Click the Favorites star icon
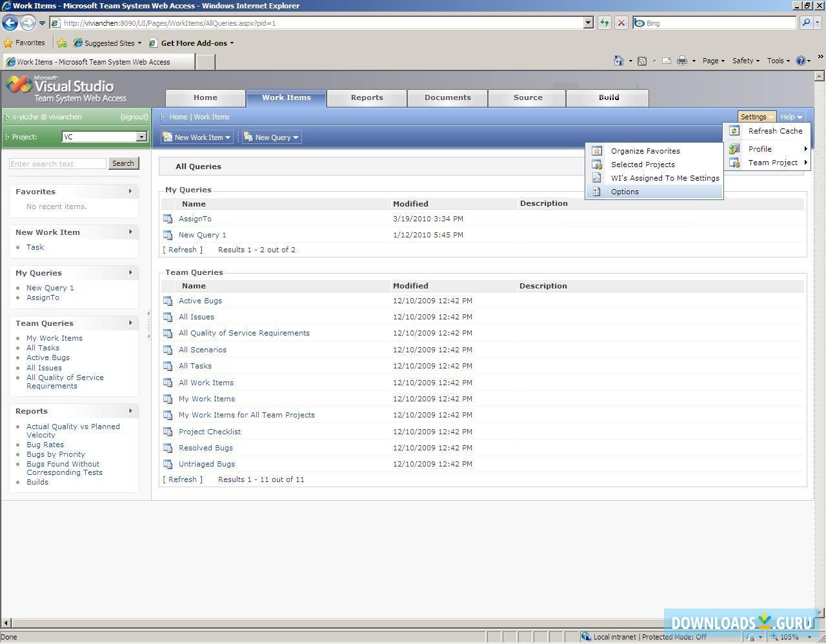Viewport: 826px width, 644px height. point(9,43)
